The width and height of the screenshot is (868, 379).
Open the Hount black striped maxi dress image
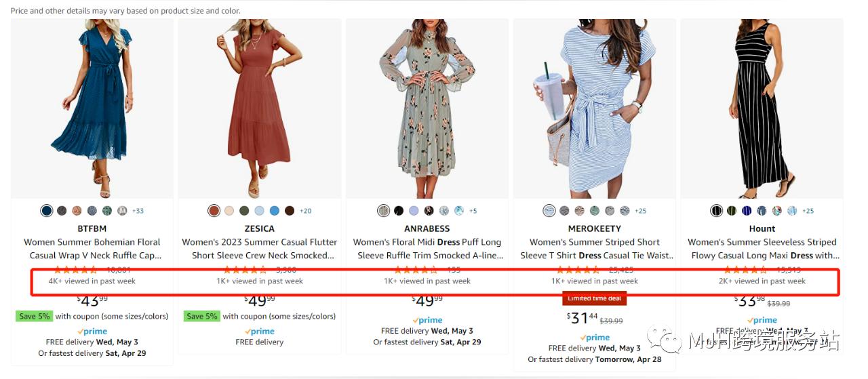762,108
